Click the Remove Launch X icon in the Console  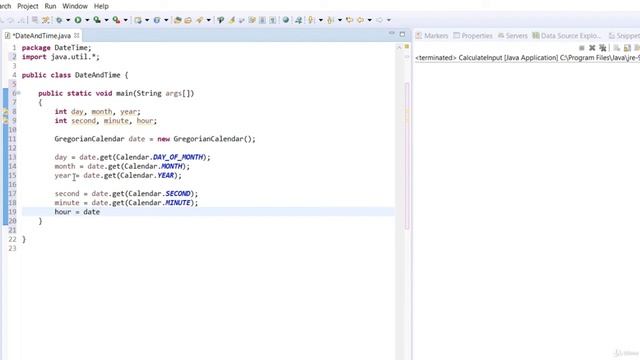[592, 48]
